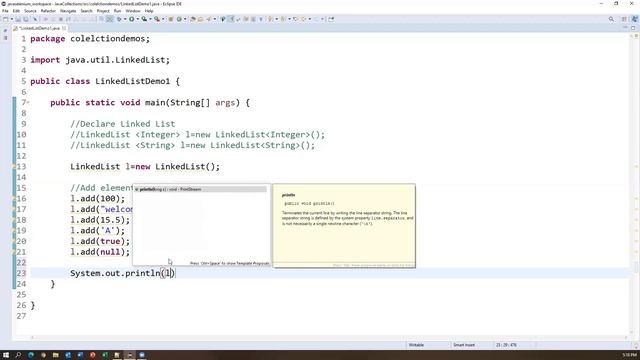Click the "//Declare Linked List" comment line
The width and height of the screenshot is (640, 360).
[x=122, y=124]
